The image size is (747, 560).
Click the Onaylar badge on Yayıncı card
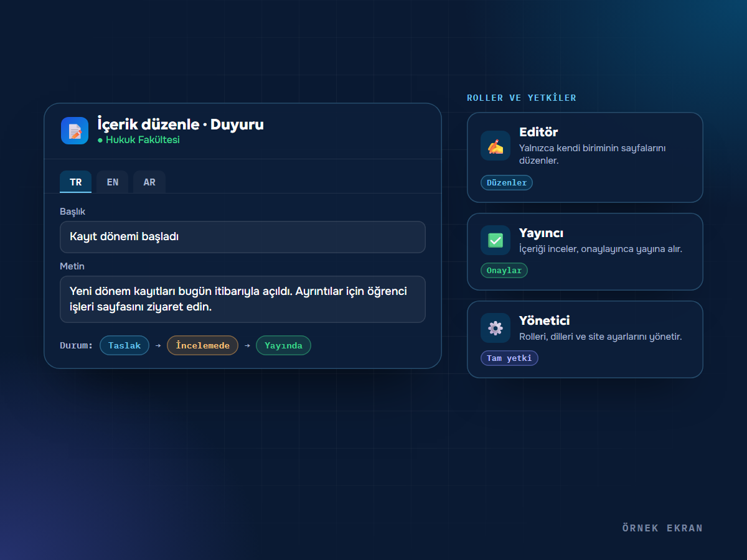pyautogui.click(x=504, y=270)
